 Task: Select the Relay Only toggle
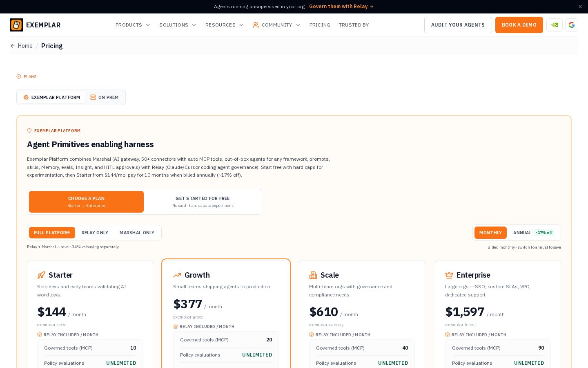pos(95,233)
